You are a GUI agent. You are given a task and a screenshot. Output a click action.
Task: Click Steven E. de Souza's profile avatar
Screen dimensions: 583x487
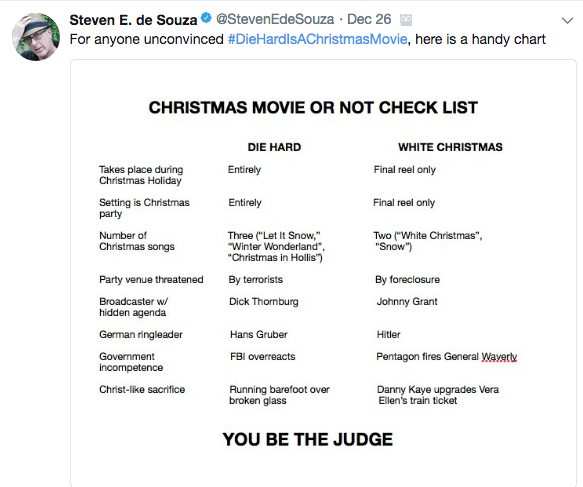coord(36,37)
